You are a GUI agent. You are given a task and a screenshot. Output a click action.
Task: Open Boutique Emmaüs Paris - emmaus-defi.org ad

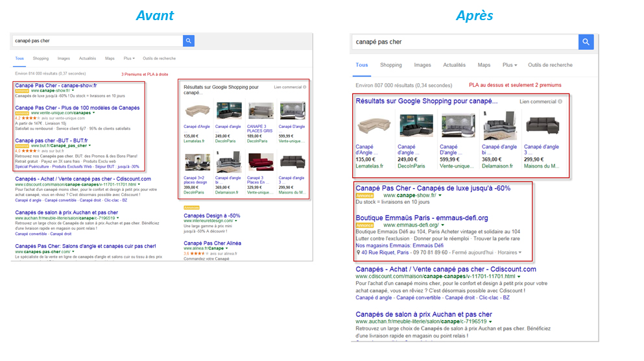coord(422,218)
